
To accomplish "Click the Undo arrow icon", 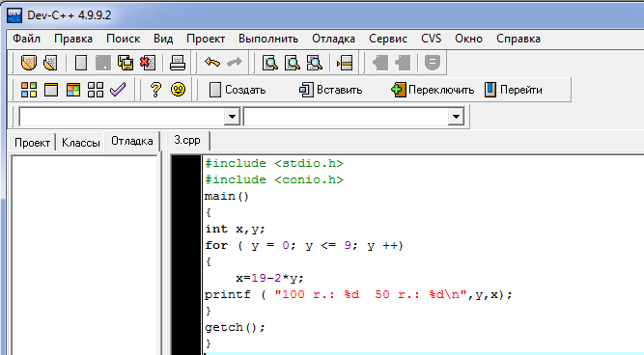I will [x=211, y=63].
